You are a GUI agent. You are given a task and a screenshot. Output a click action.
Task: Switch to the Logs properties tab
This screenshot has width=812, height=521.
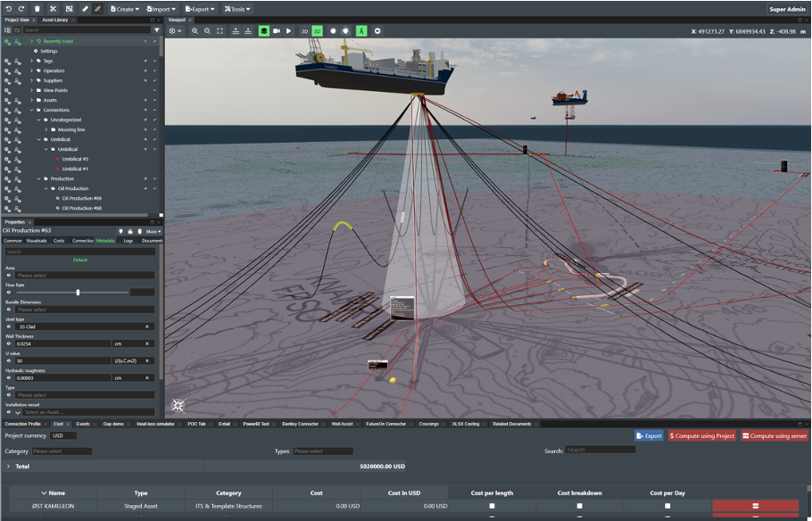[128, 241]
